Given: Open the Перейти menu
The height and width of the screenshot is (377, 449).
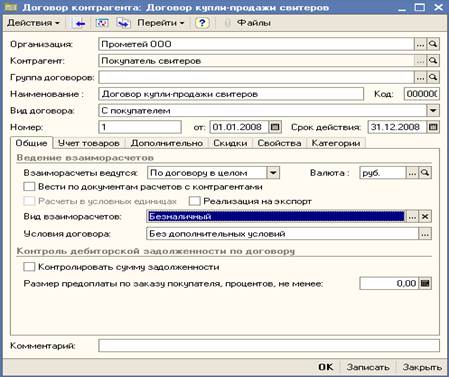Looking at the screenshot, I should 160,23.
